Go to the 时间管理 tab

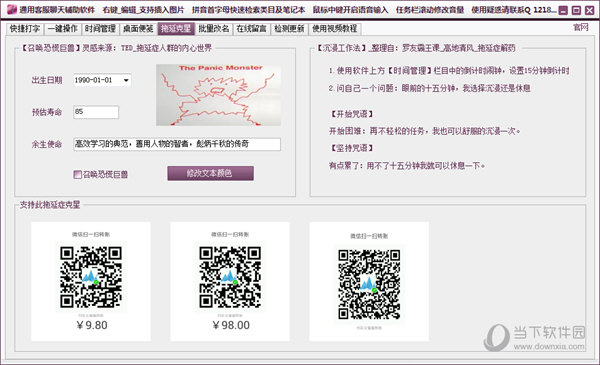[100, 29]
